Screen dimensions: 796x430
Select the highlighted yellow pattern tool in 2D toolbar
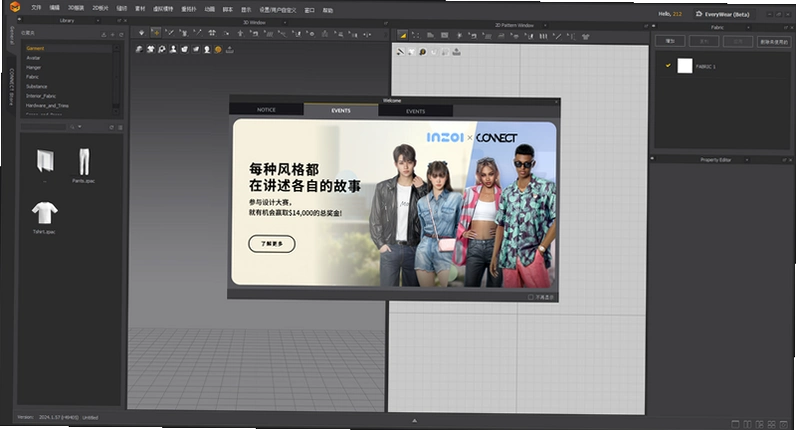click(402, 36)
